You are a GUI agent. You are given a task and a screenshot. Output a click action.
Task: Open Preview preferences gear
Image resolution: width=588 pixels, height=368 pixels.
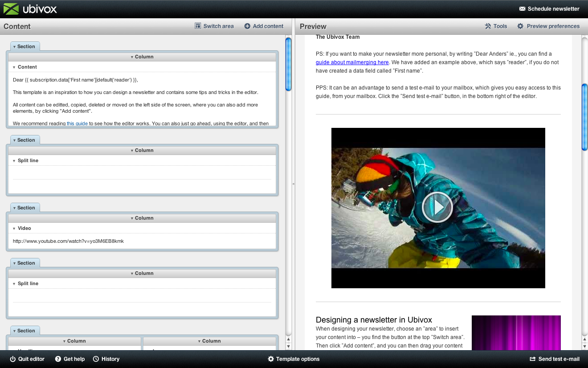[548, 26]
